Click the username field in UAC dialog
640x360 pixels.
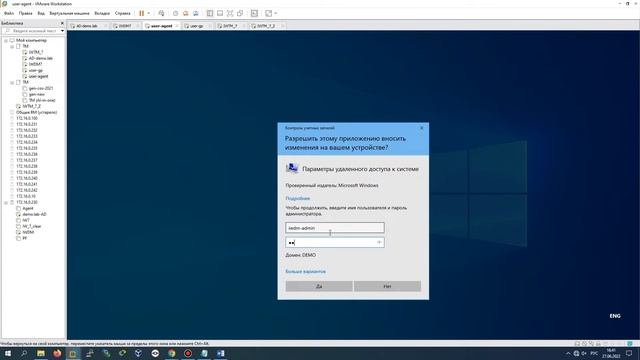point(335,228)
